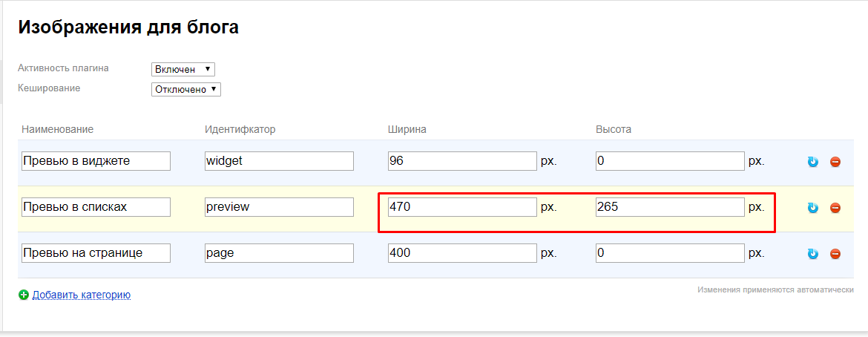The width and height of the screenshot is (868, 337).
Task: Click refresh icon in widget row
Action: point(813,162)
